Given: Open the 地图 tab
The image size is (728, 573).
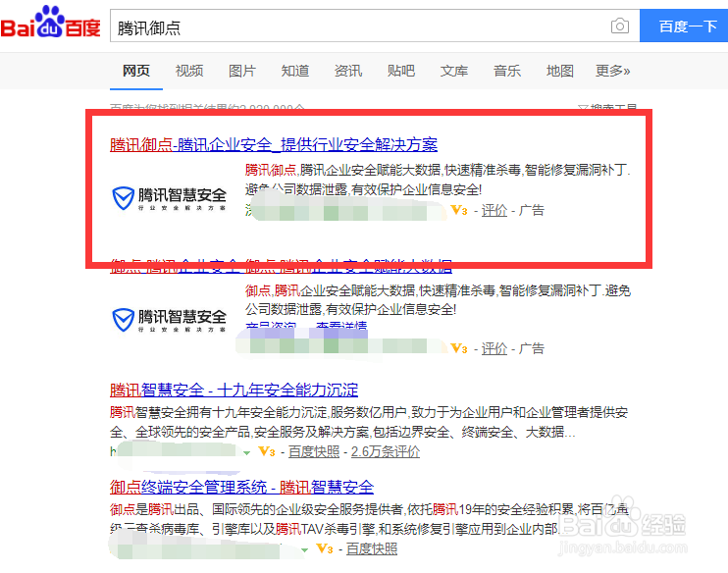Looking at the screenshot, I should pyautogui.click(x=560, y=71).
